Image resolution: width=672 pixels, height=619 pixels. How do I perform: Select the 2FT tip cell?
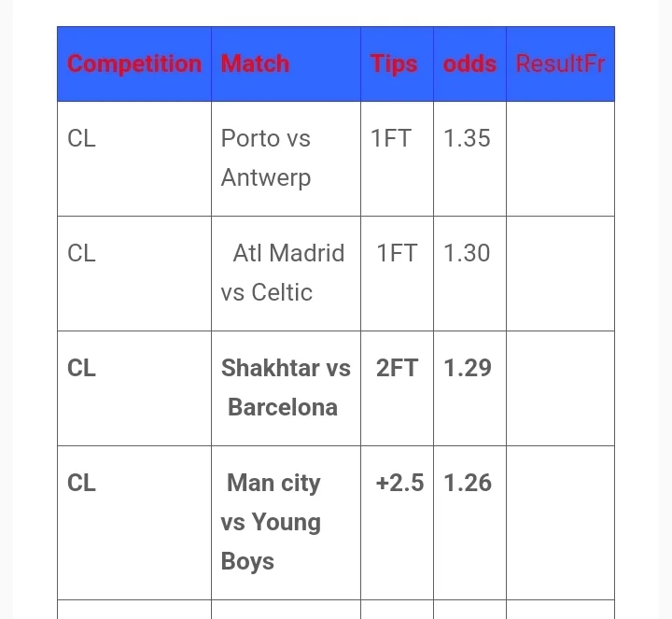397,368
